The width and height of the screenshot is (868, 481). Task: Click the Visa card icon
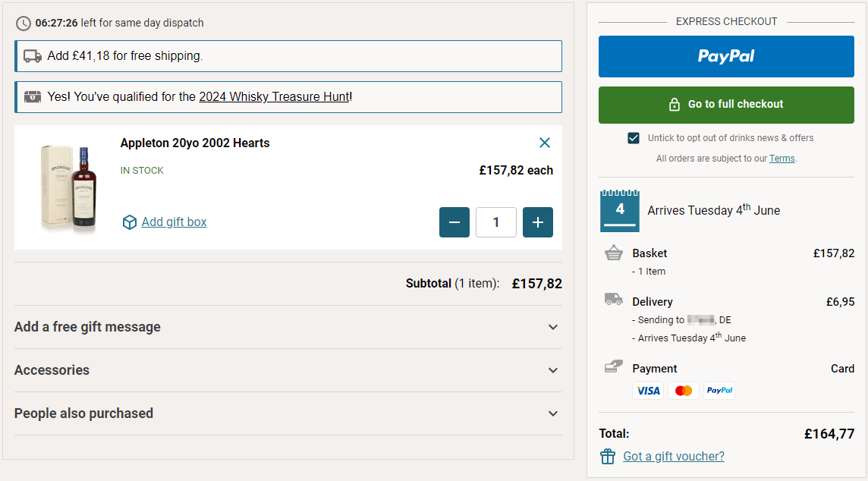pyautogui.click(x=647, y=391)
